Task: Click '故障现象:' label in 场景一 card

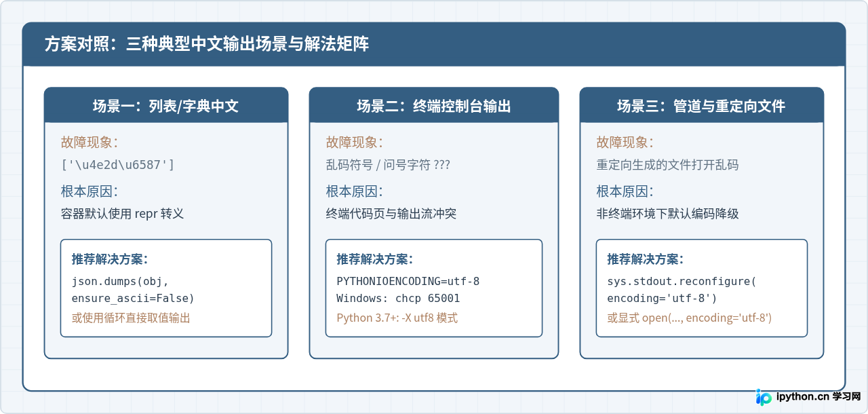Action: (89, 143)
